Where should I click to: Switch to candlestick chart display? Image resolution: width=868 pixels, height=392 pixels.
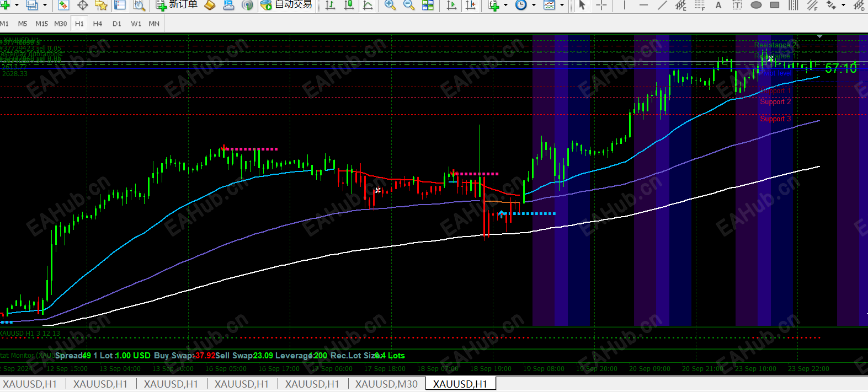(x=349, y=5)
